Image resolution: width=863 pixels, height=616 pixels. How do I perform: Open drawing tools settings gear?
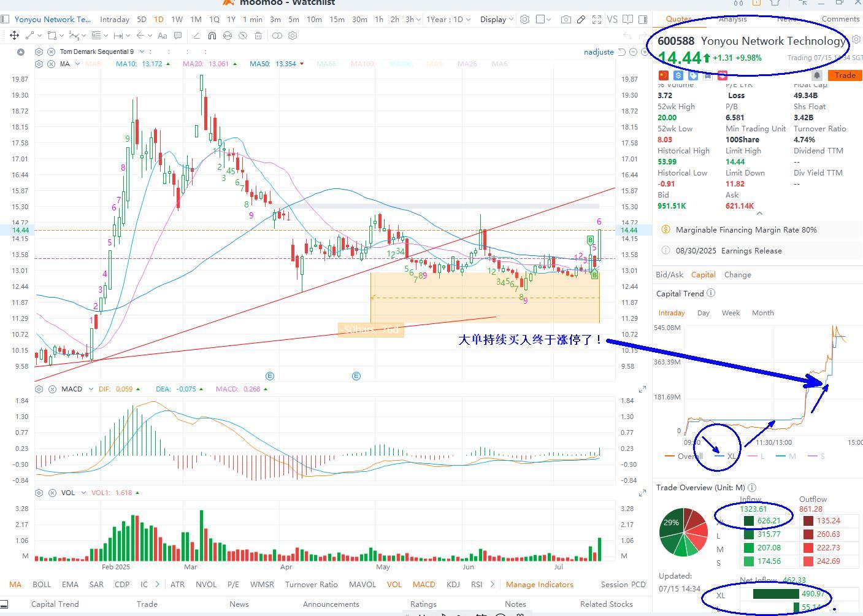pos(293,36)
